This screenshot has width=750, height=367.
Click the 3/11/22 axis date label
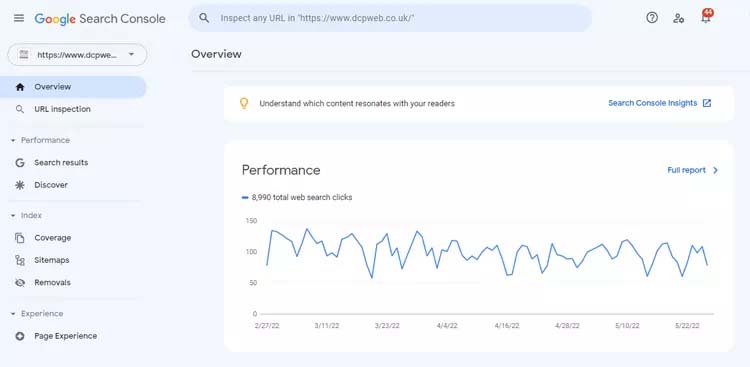point(327,325)
